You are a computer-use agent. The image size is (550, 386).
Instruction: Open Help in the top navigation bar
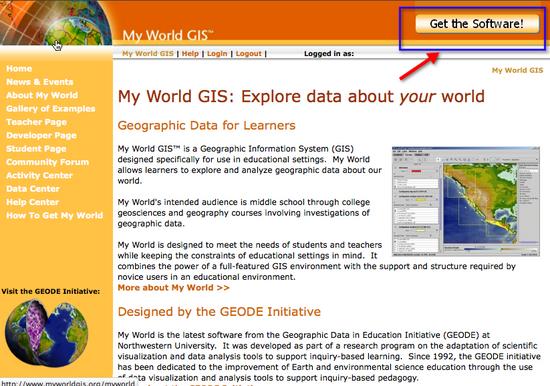click(x=190, y=54)
